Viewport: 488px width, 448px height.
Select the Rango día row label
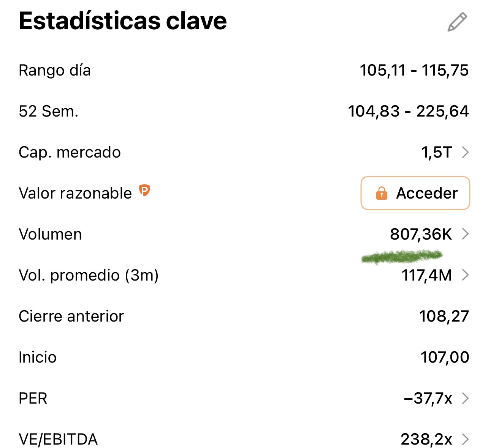tap(55, 71)
